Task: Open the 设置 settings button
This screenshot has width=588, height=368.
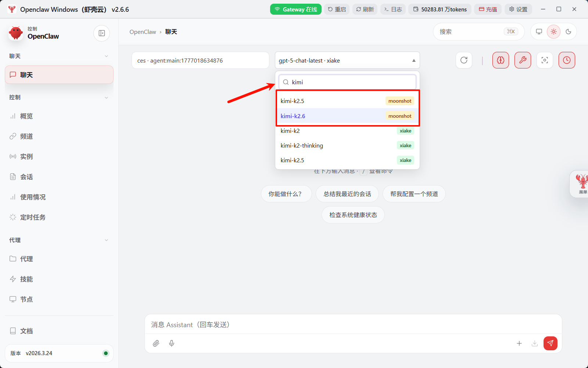Action: [x=518, y=9]
